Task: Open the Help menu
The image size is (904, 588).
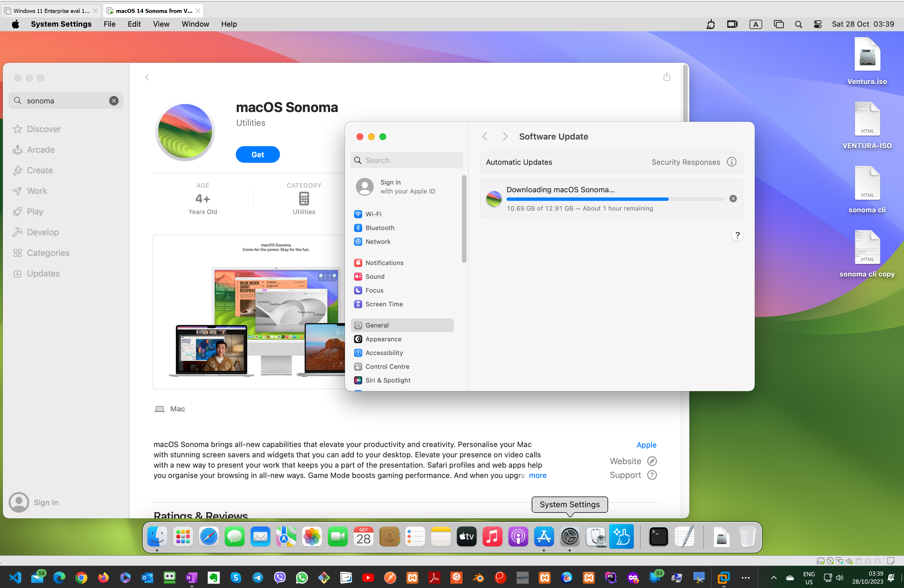Action: (x=229, y=24)
